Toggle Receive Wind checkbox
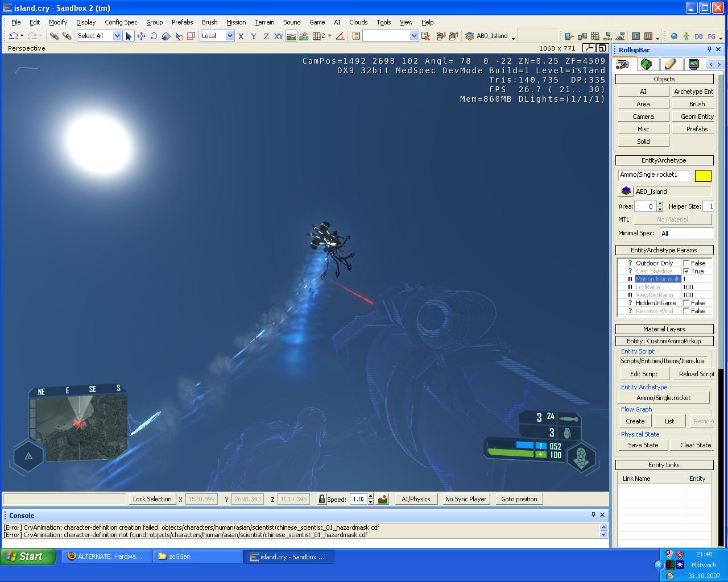The height and width of the screenshot is (582, 728). (686, 311)
